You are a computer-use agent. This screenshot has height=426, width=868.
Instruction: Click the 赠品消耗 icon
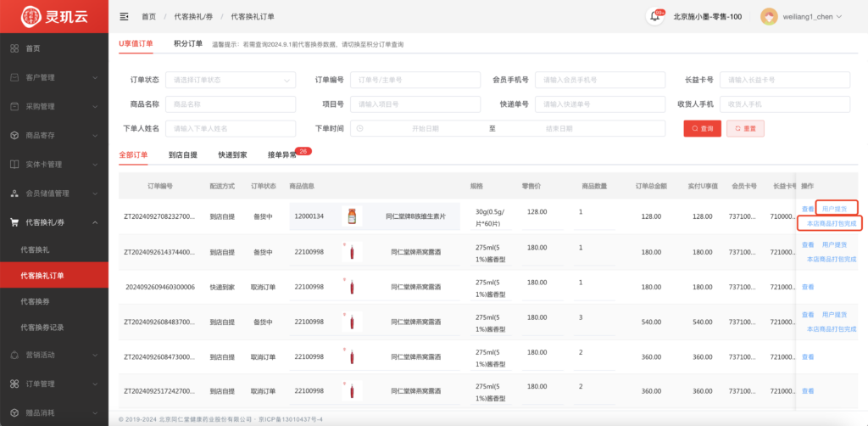[x=15, y=412]
